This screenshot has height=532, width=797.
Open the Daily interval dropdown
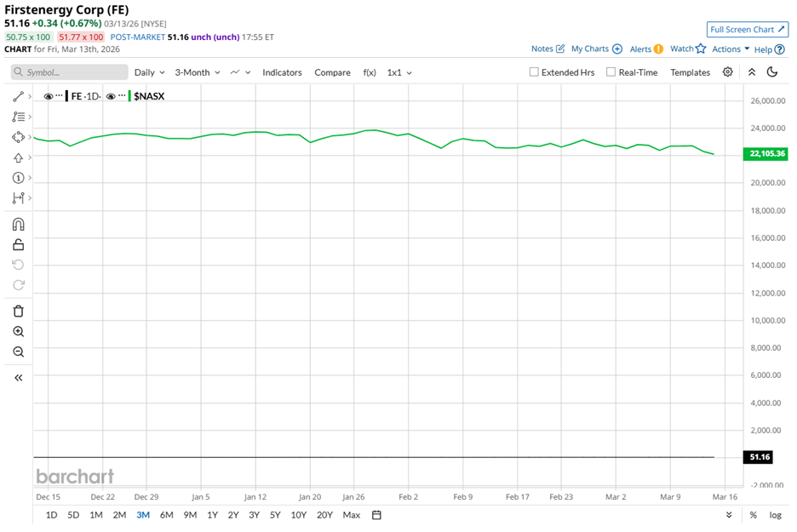tap(149, 72)
